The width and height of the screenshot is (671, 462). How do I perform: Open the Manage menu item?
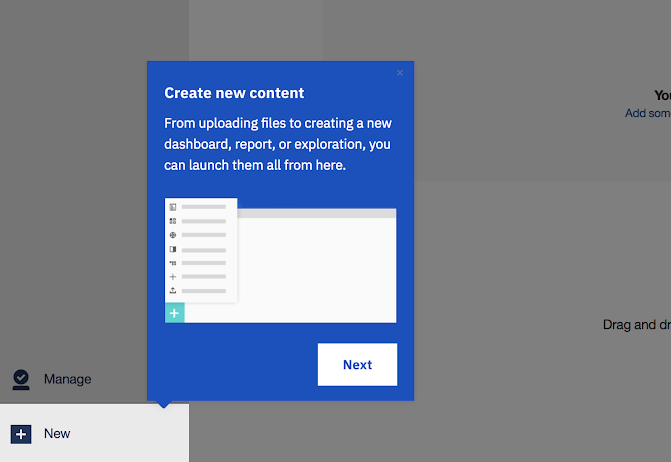click(x=68, y=379)
